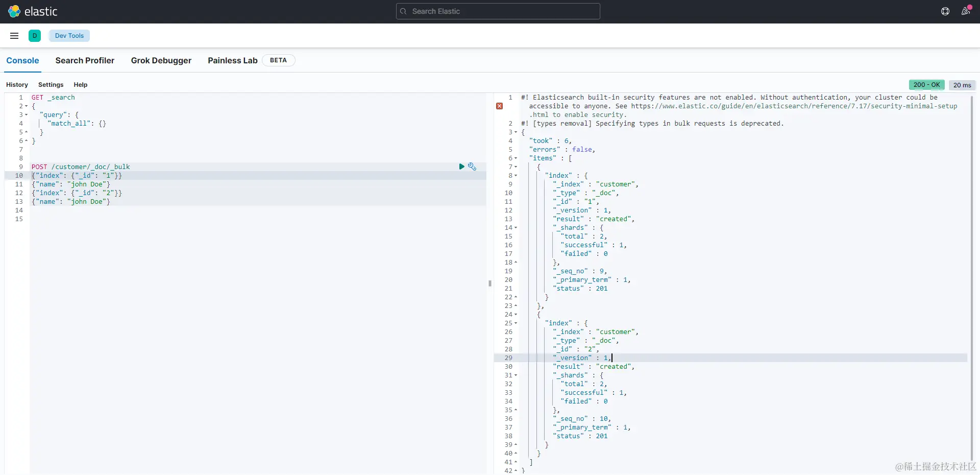Collapse response root object at line 3
980x475 pixels.
click(516, 132)
